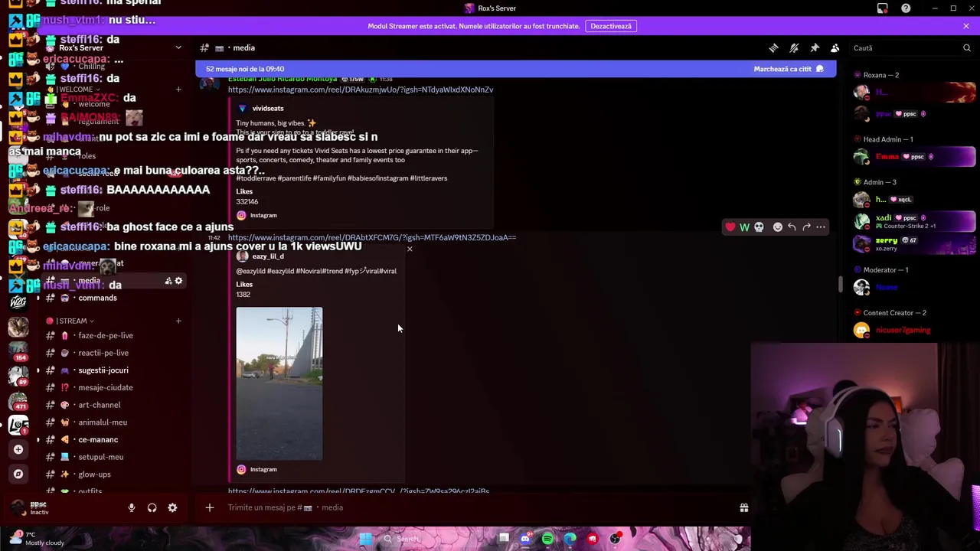Click member zerry in Admin list
Screen dimensions: 980x551
tap(914, 243)
